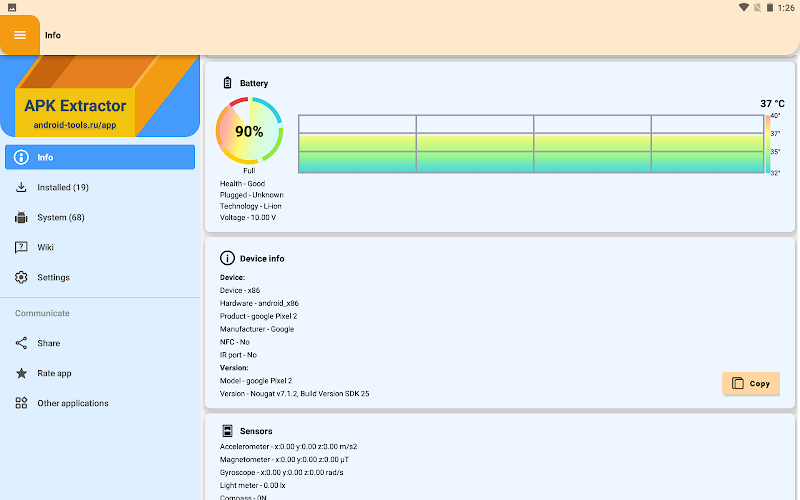This screenshot has width=800, height=500.
Task: Click the Device info circle icon
Action: tap(227, 258)
